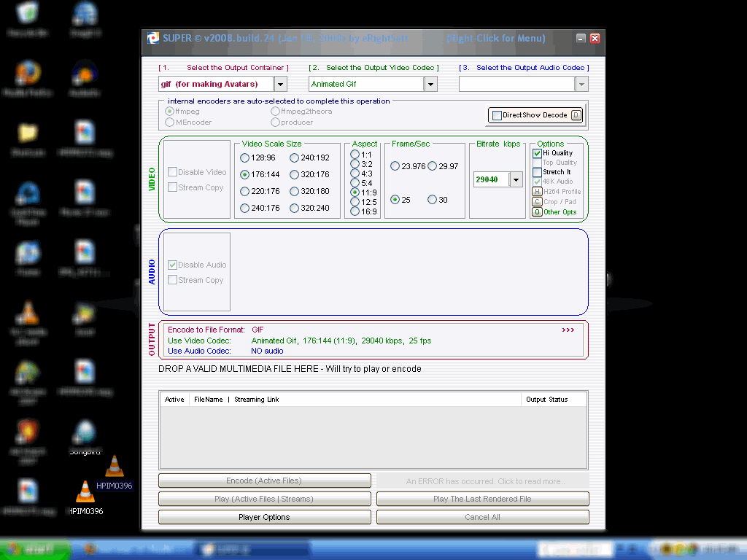Enable the DirectShow Decode checkbox

497,115
